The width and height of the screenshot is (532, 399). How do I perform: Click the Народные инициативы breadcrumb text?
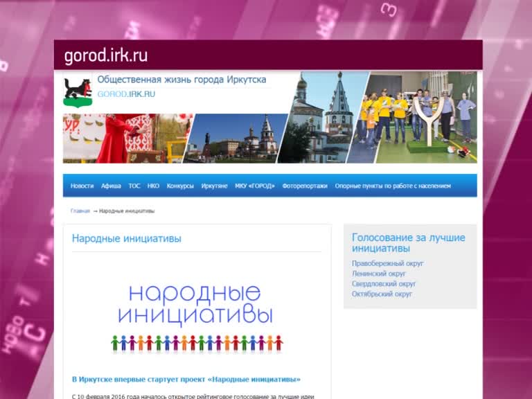(127, 211)
